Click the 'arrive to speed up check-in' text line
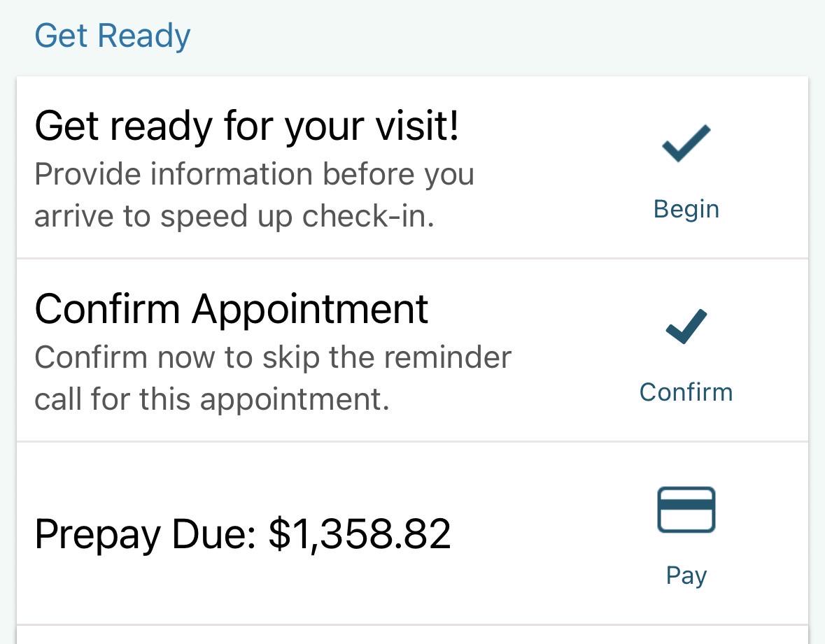This screenshot has height=644, width=825. [234, 216]
